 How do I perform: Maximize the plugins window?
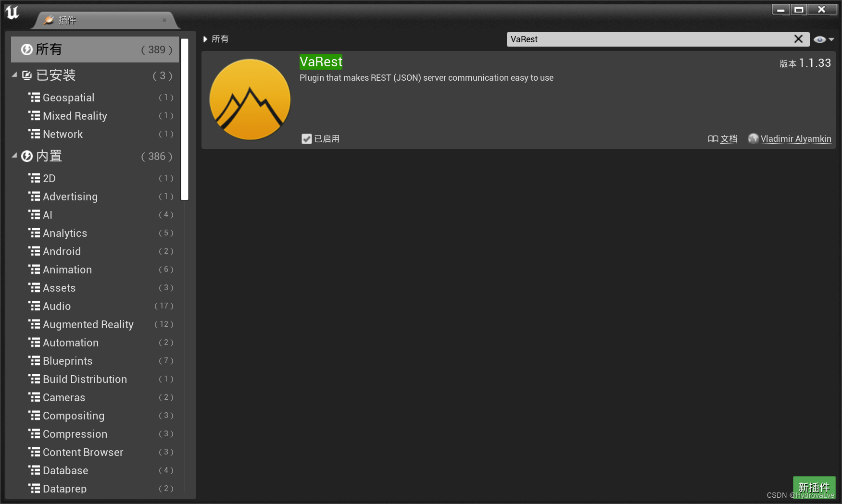pos(799,10)
